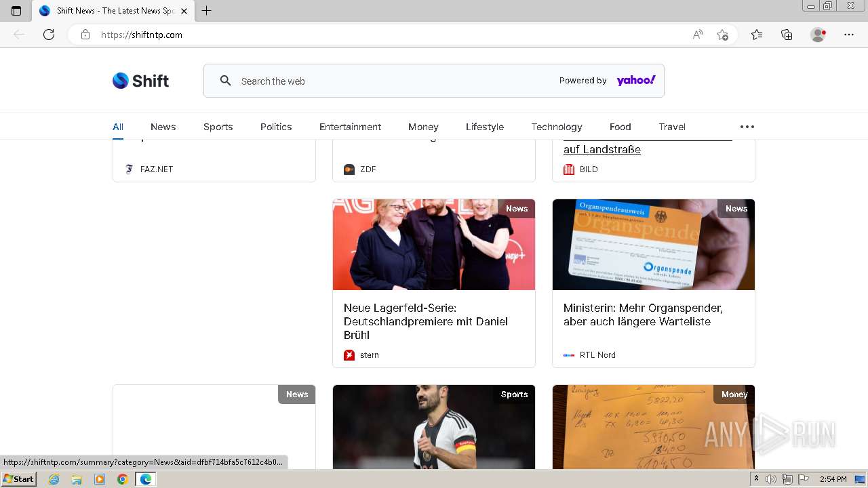Click the RTL Nord source label
Viewport: 868px width, 488px height.
click(597, 355)
